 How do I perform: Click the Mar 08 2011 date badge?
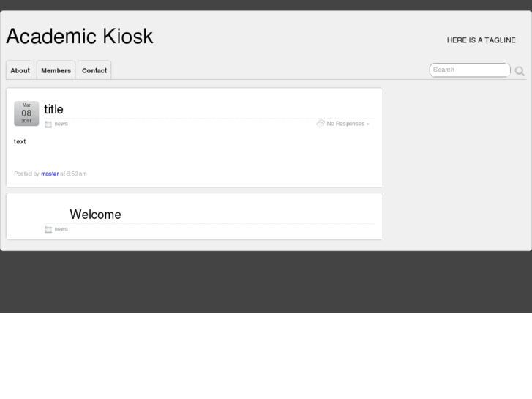point(26,113)
